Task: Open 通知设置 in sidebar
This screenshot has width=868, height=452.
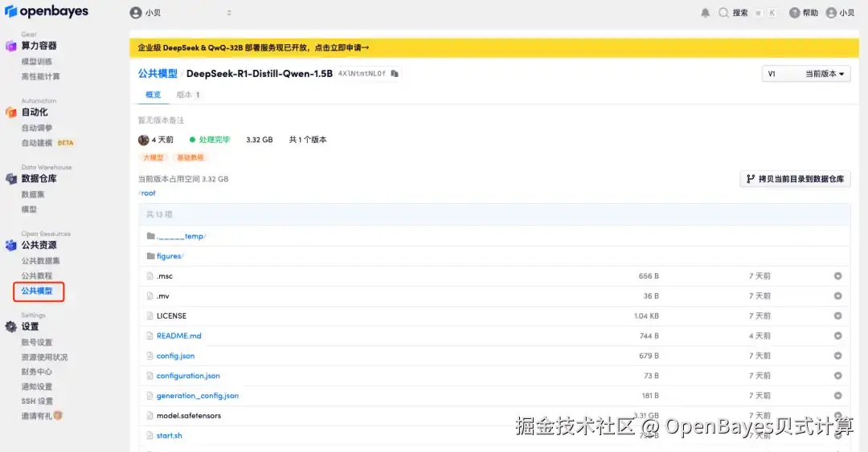Action: tap(36, 387)
